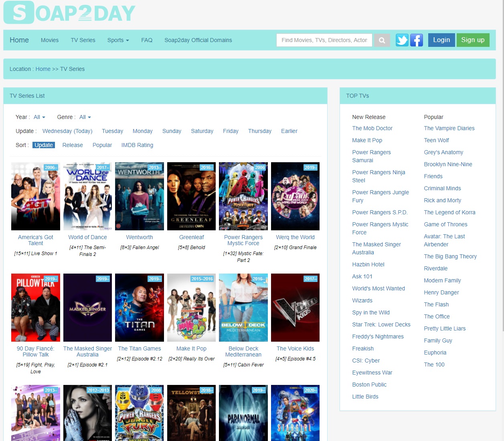Open The Titan Games poster
This screenshot has height=441, width=504.
(x=140, y=308)
